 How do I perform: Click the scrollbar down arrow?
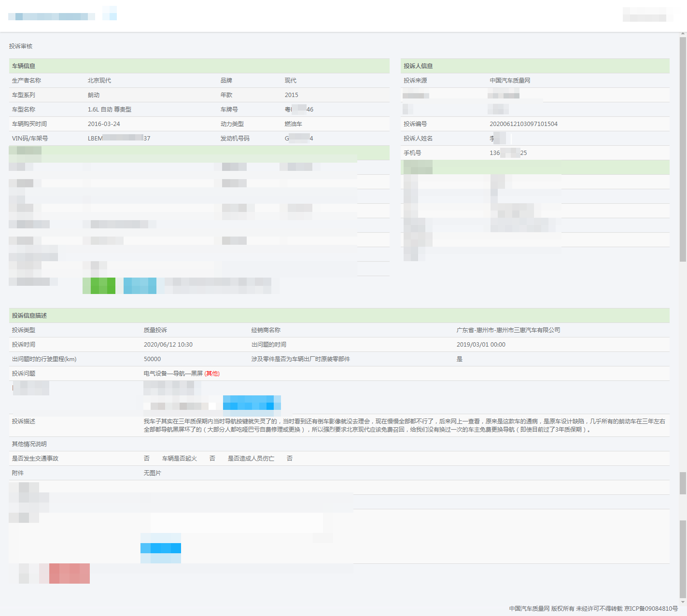point(683,602)
